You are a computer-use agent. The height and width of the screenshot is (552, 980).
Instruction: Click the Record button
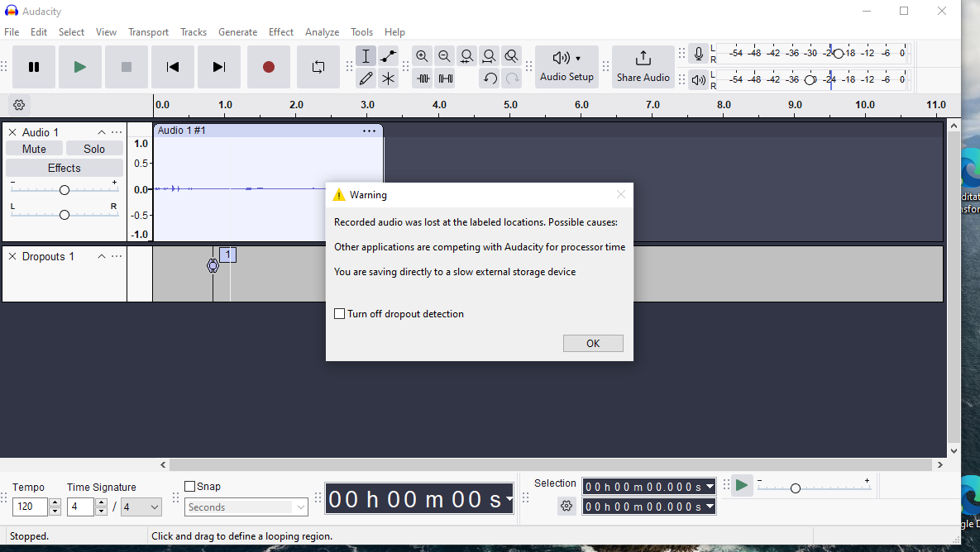point(268,67)
